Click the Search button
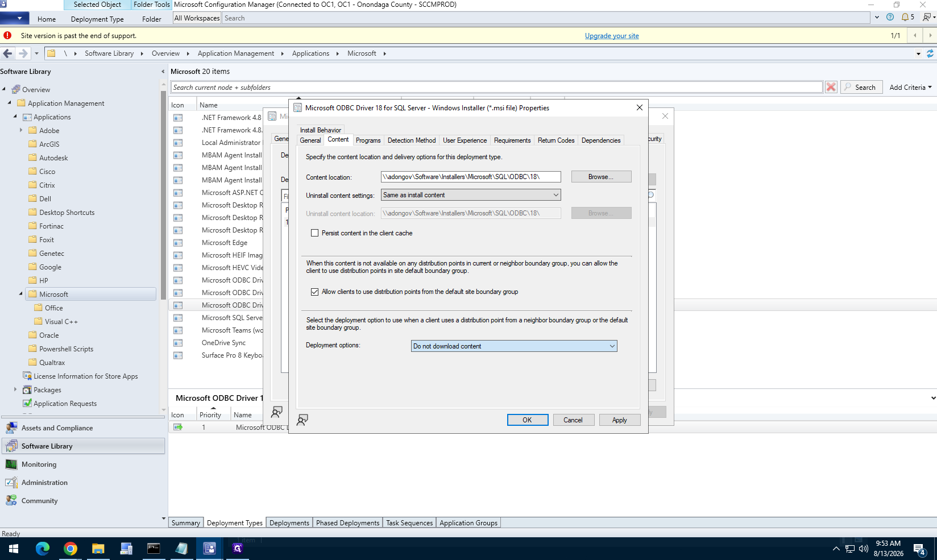937x560 pixels. coord(861,87)
